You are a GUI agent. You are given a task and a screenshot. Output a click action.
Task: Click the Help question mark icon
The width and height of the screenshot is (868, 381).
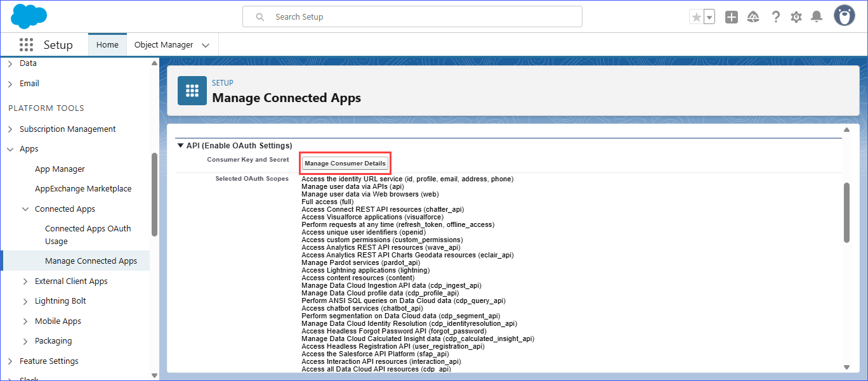775,17
